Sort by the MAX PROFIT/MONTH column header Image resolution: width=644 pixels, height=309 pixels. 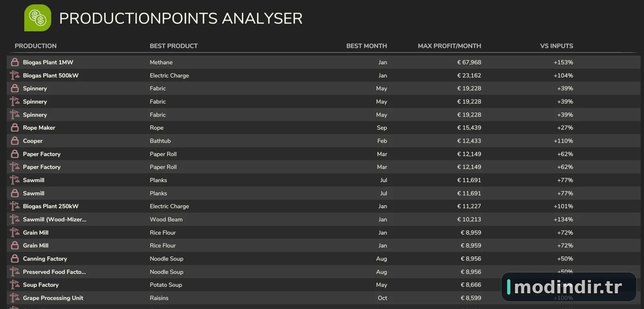(449, 46)
